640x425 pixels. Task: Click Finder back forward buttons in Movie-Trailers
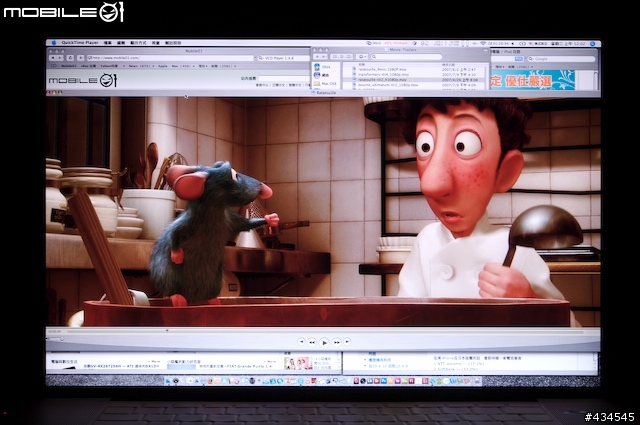(320, 57)
